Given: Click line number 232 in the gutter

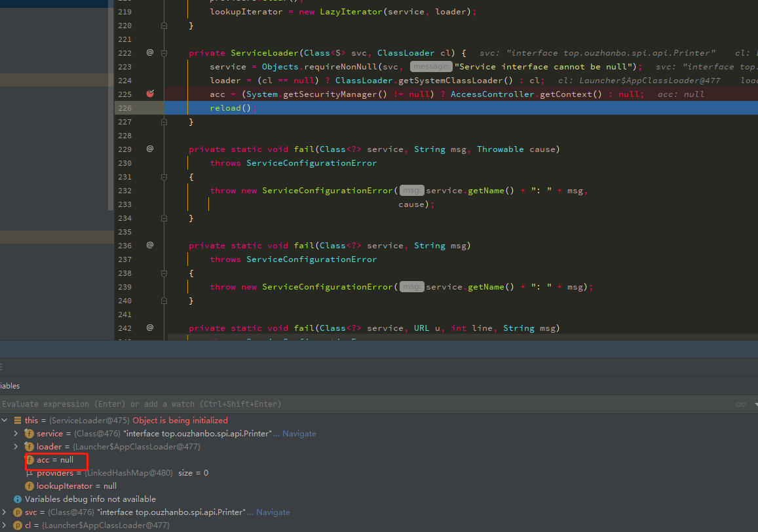Looking at the screenshot, I should 124,191.
